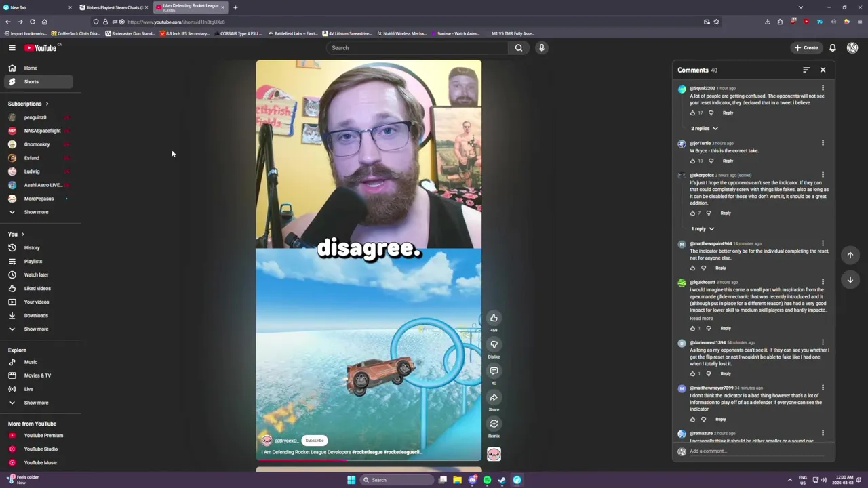The width and height of the screenshot is (868, 488).
Task: Open History in sidebar
Action: (38, 247)
